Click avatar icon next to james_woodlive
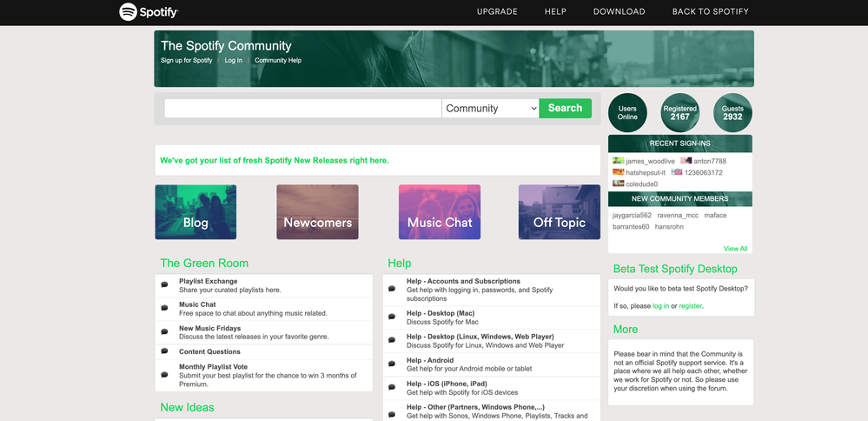This screenshot has width=868, height=421. point(619,161)
